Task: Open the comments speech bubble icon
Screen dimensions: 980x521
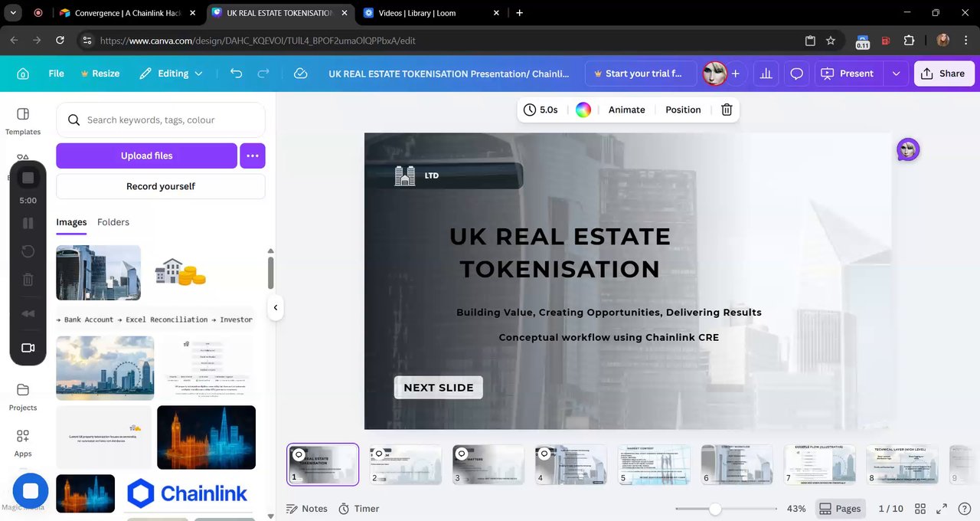Action: click(x=796, y=74)
